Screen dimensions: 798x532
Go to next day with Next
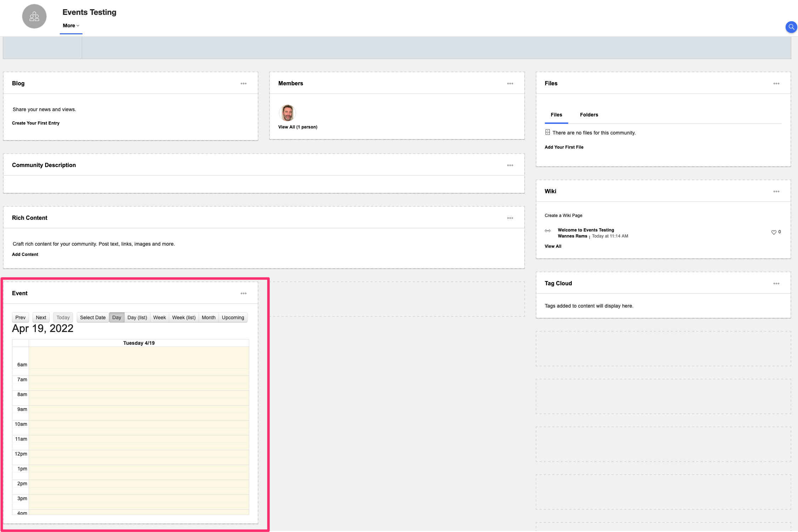(x=41, y=318)
